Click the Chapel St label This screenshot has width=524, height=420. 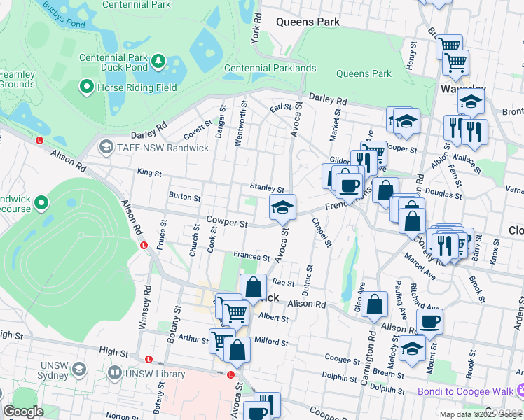click(x=322, y=232)
